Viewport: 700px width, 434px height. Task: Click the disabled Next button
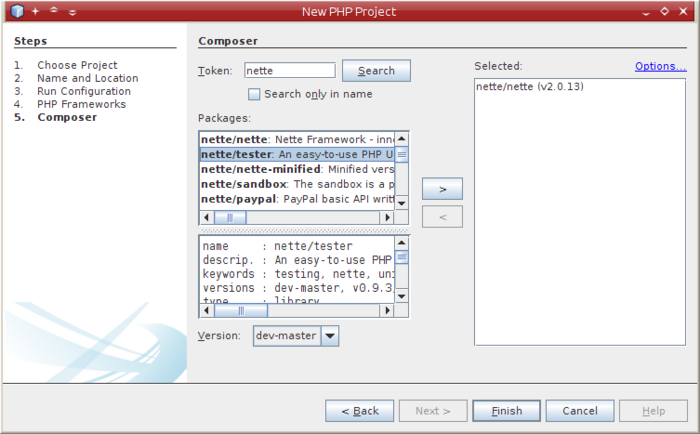[433, 411]
